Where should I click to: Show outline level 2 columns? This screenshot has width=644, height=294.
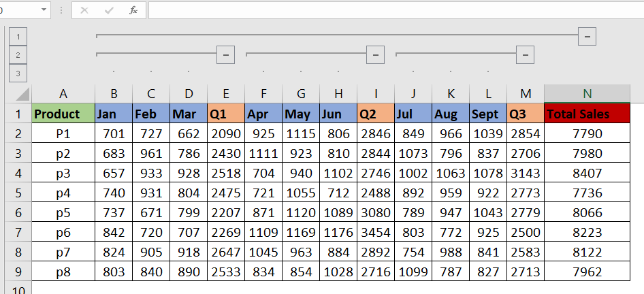pos(18,54)
